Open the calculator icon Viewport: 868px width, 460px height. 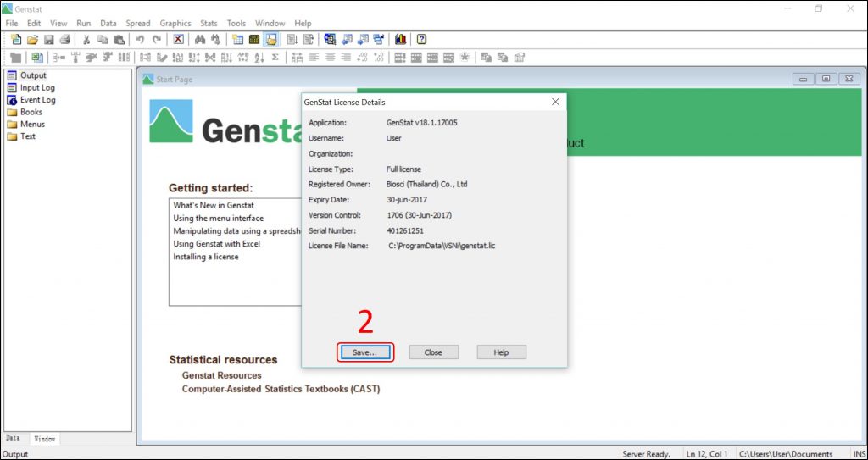click(254, 39)
